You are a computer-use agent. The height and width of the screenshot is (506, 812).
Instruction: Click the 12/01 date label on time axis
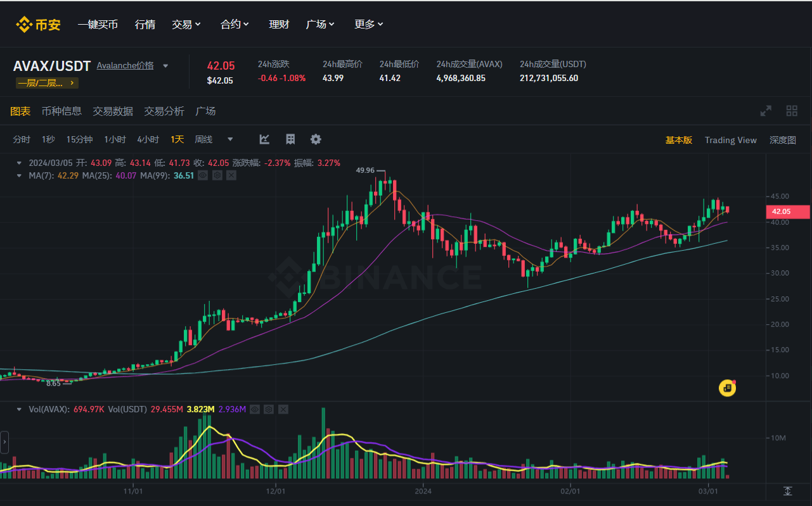click(x=276, y=491)
